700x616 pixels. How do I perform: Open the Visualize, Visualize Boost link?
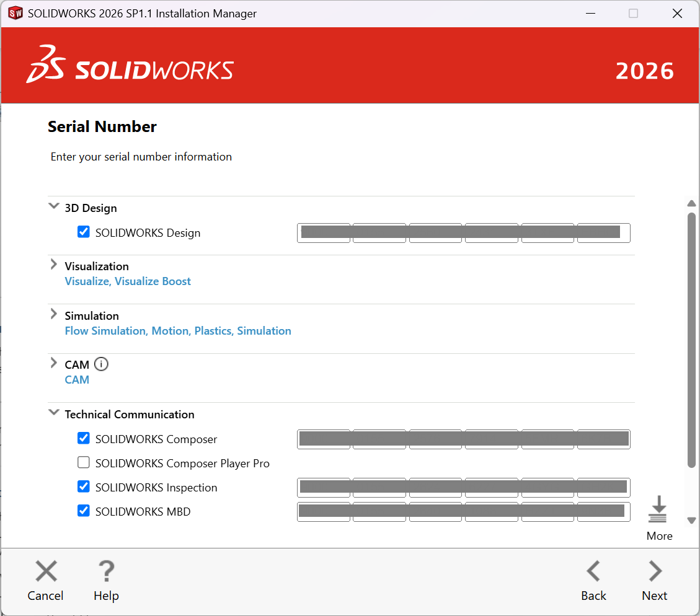[128, 281]
